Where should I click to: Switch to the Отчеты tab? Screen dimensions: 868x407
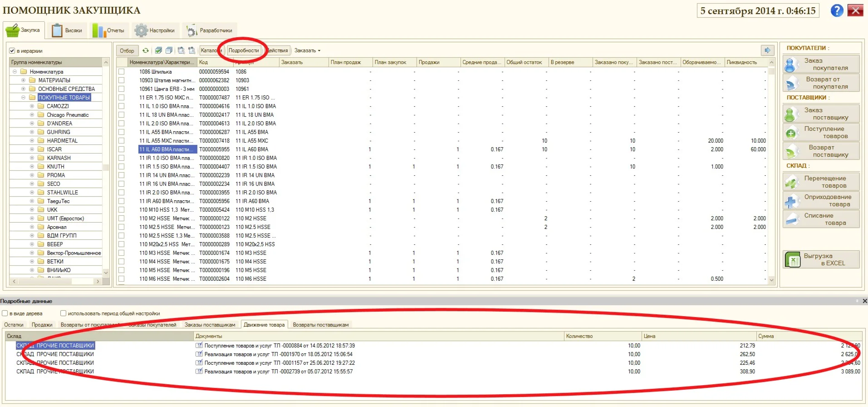click(x=109, y=30)
